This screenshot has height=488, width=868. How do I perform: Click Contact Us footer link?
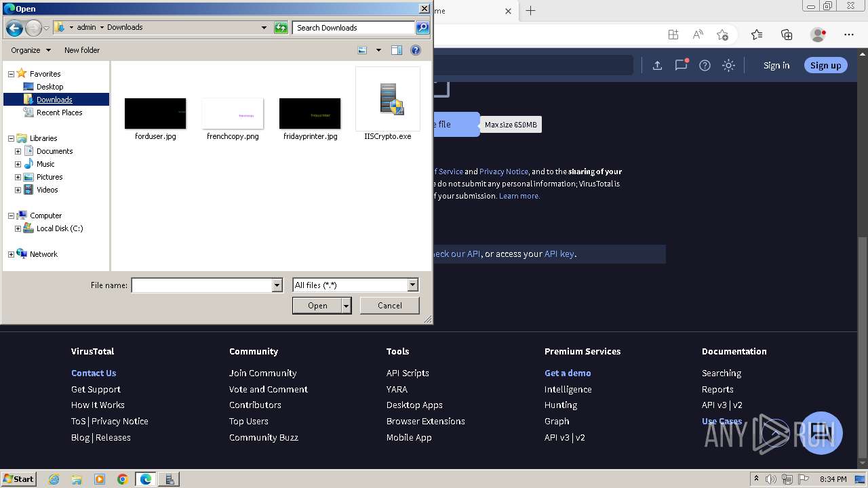[94, 373]
